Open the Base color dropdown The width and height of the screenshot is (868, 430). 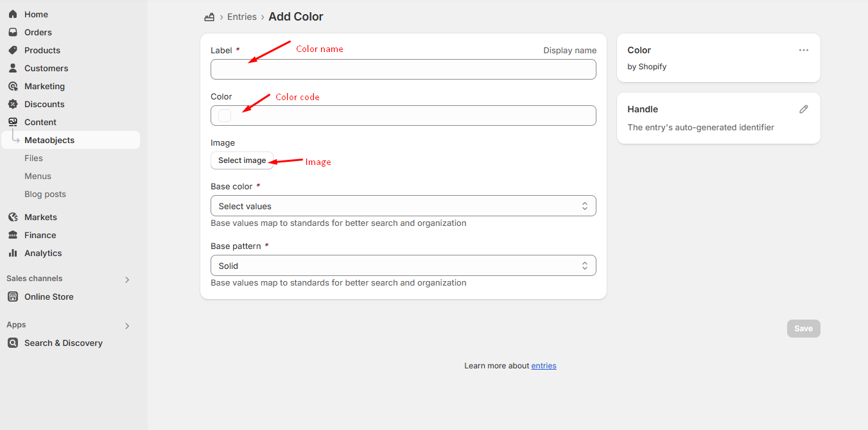pyautogui.click(x=403, y=206)
